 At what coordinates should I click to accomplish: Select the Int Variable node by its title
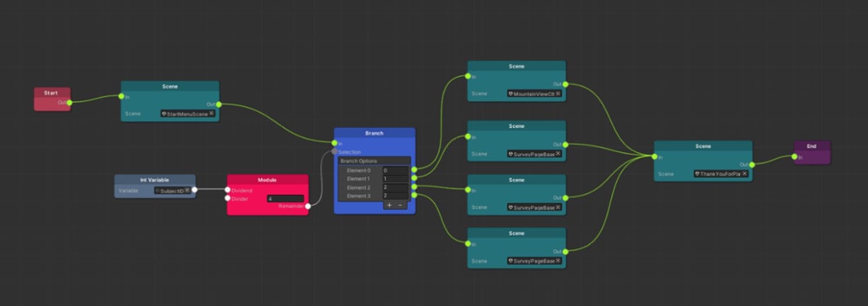[x=155, y=180]
